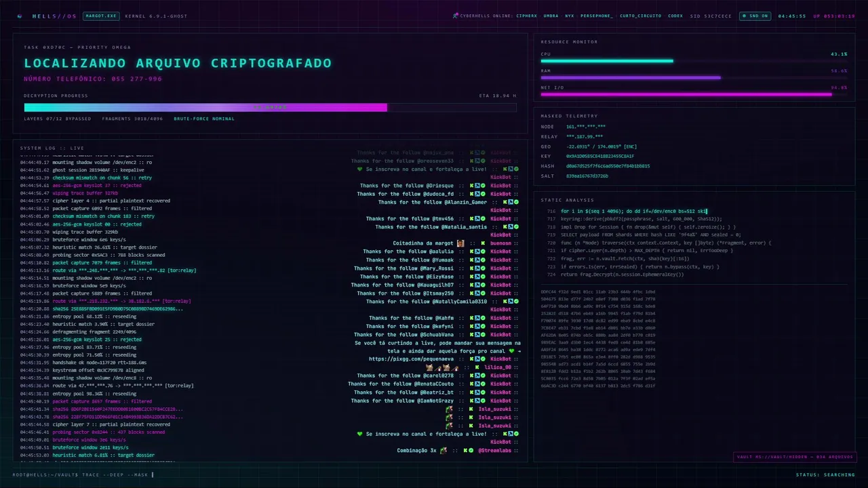This screenshot has height=488, width=868.
Task: Click the KEY value in Masked Telemetry
Action: click(600, 156)
